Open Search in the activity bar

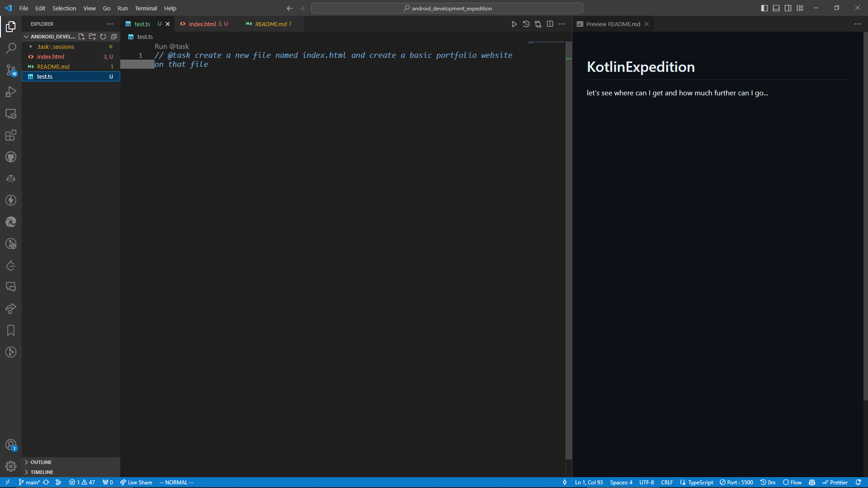11,48
